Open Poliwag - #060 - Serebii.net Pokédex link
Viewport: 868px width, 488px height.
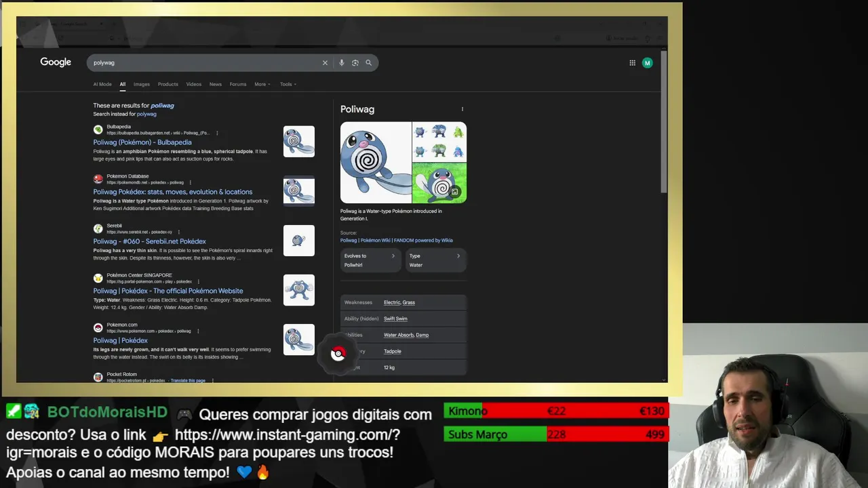pyautogui.click(x=150, y=241)
